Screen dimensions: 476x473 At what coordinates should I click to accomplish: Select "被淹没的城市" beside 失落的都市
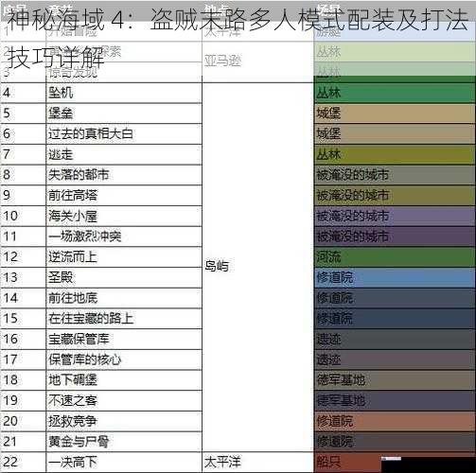pyautogui.click(x=395, y=175)
